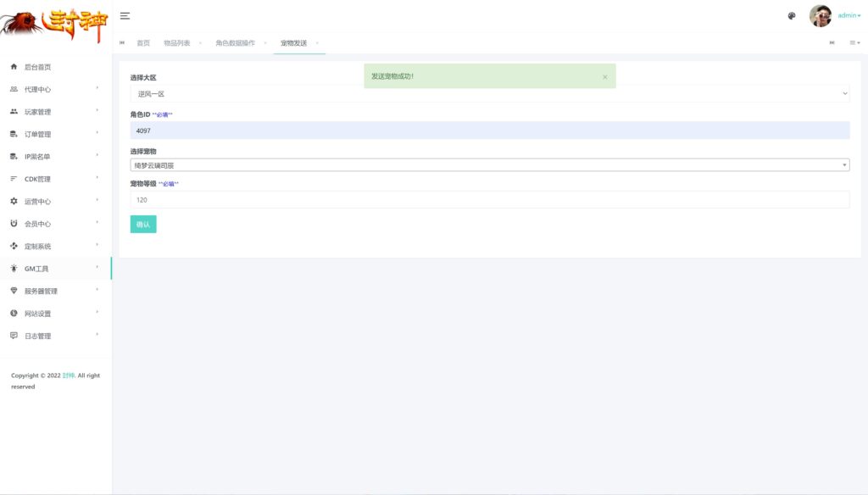The image size is (868, 495).
Task: Click the 玩家管理 players icon
Action: [x=14, y=112]
